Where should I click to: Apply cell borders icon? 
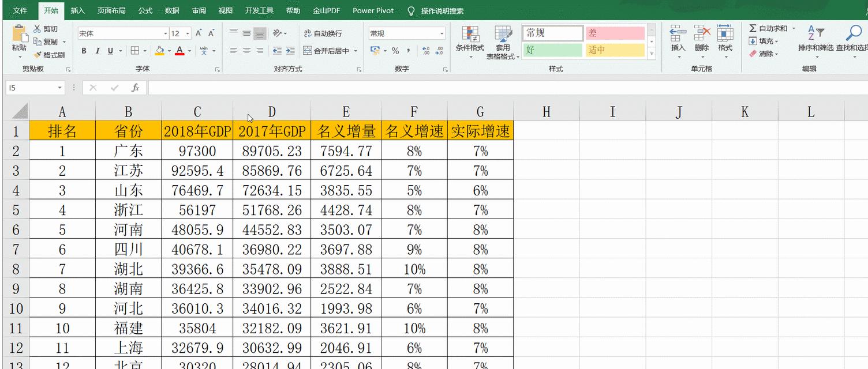point(134,51)
